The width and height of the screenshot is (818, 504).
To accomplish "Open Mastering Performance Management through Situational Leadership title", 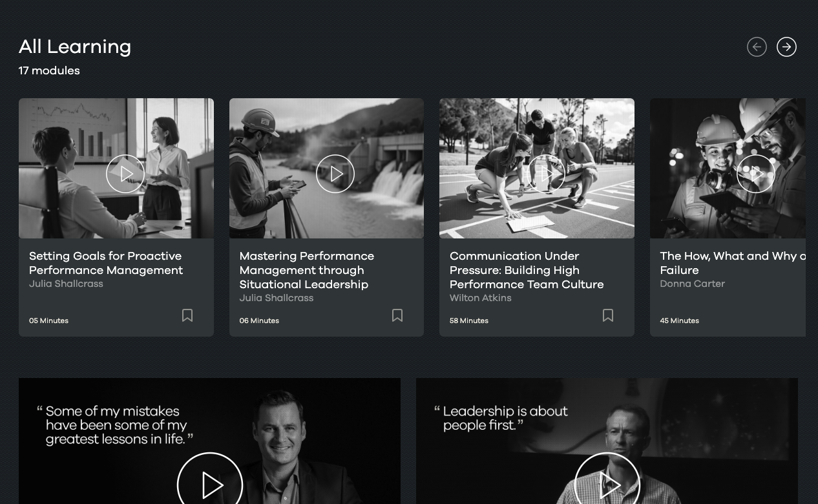I will point(306,270).
